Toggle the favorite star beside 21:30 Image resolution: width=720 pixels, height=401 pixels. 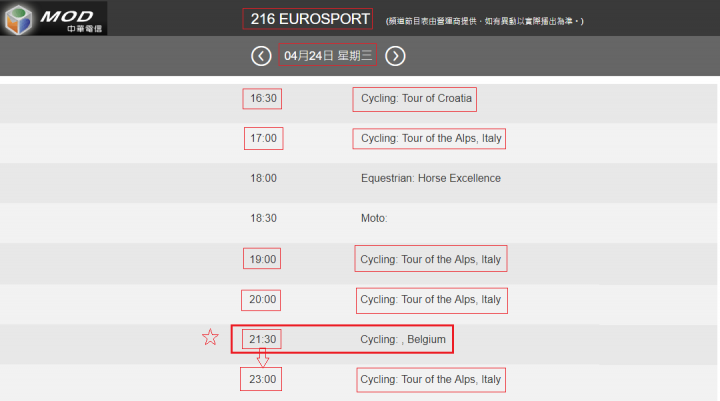coord(210,337)
